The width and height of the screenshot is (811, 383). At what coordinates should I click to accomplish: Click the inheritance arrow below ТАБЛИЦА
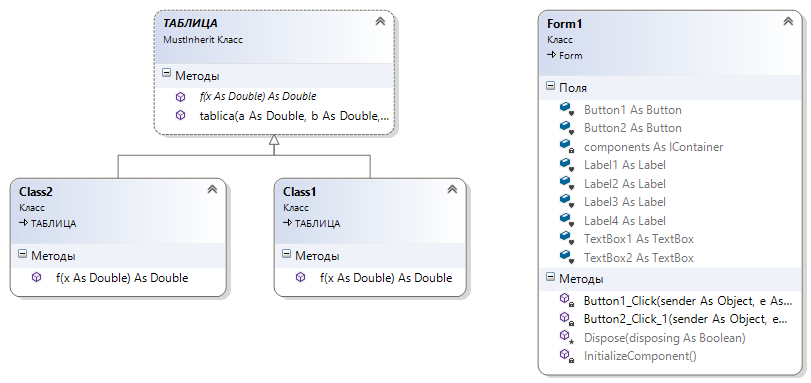click(274, 140)
